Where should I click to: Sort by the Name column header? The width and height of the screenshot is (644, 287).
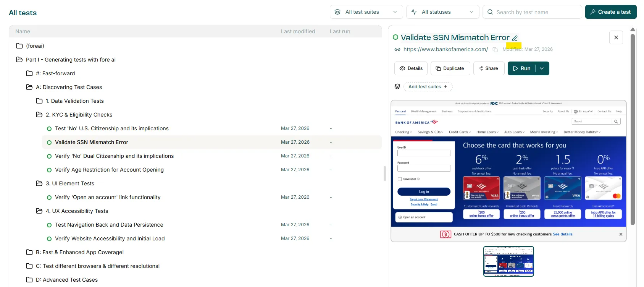pyautogui.click(x=23, y=31)
